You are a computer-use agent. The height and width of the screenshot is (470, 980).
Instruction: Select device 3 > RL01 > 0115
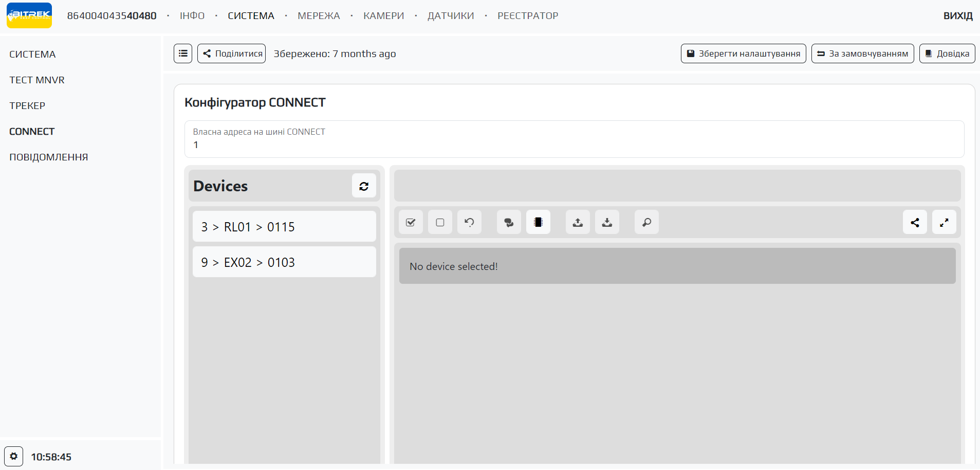tap(284, 227)
